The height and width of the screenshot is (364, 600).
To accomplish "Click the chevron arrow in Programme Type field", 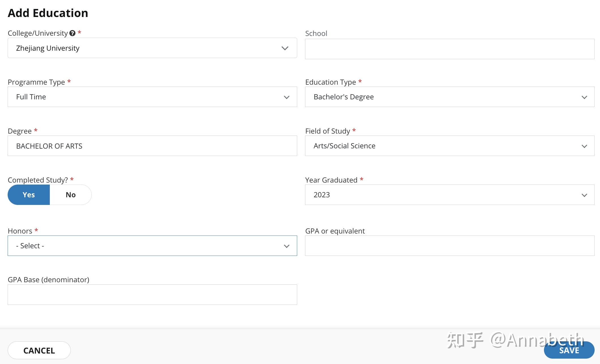I will click(286, 97).
